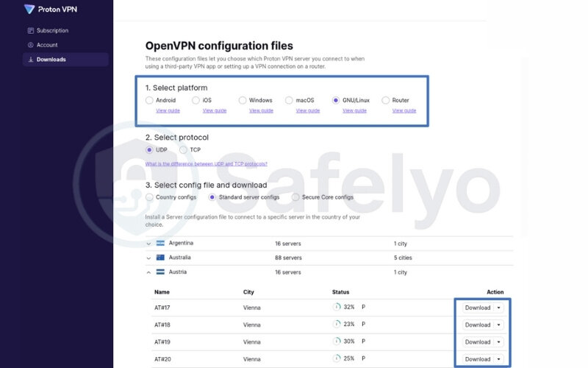Viewport: 588px width, 368px height.
Task: Click the AT#17 server name
Action: (162, 308)
